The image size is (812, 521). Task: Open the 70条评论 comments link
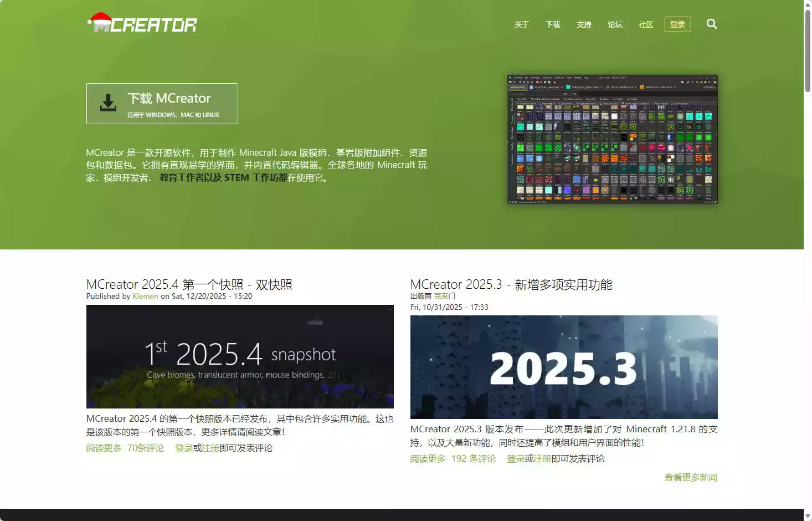(146, 448)
